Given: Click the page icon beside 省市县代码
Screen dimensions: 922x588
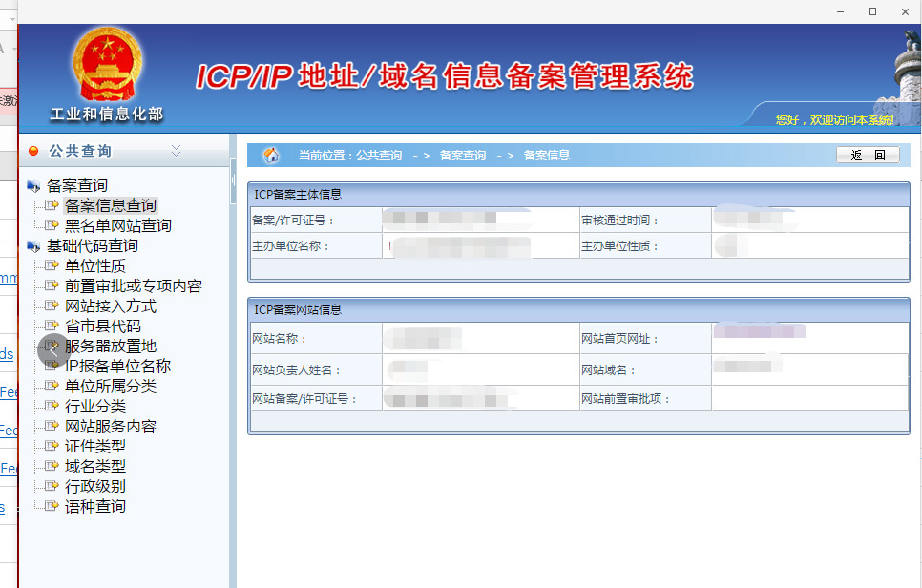Looking at the screenshot, I should (x=52, y=325).
